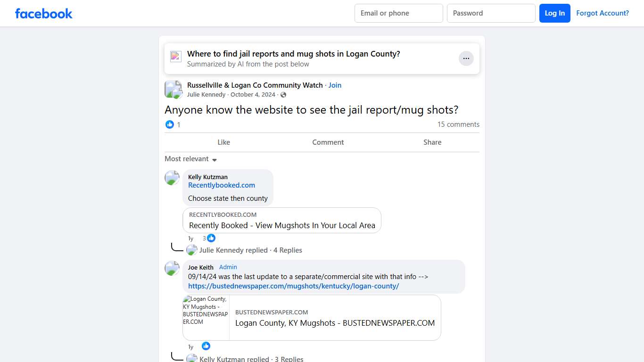Open the Forgot Account link
This screenshot has width=644, height=362.
(x=603, y=13)
